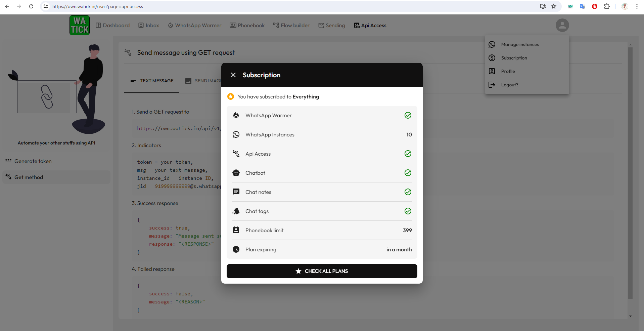Click the Plan expiring clock icon
Viewport: 644px width, 331px height.
tap(236, 249)
